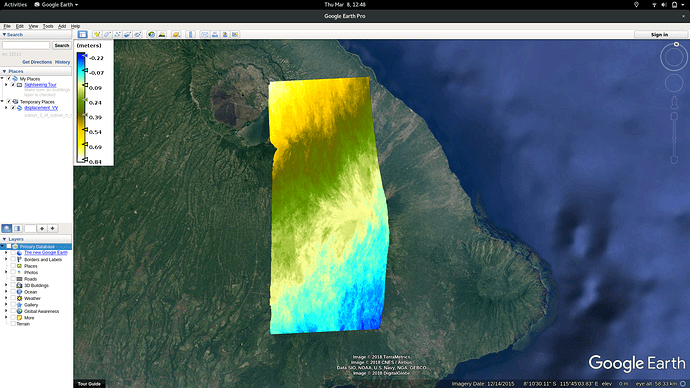The width and height of the screenshot is (690, 388).
Task: Click the Print toolbar icon
Action: pyautogui.click(x=215, y=34)
